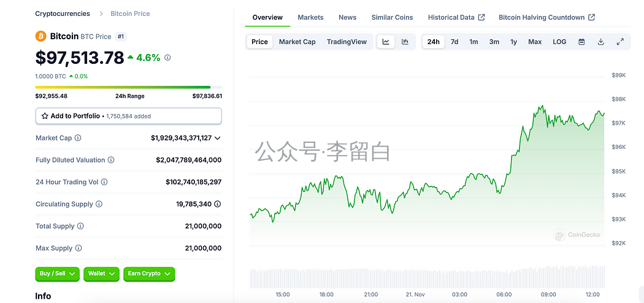Select Market Cap chart mode
The width and height of the screenshot is (644, 303).
point(297,42)
